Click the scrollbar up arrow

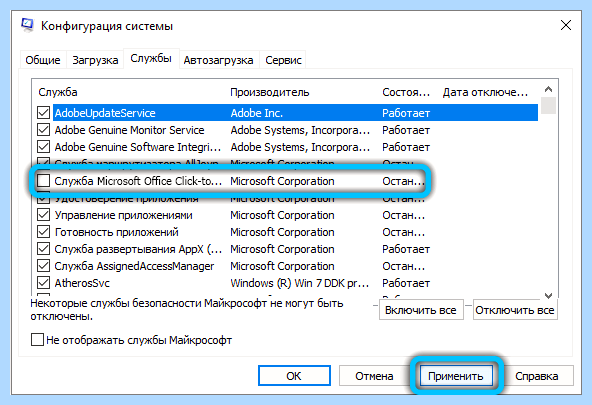(x=549, y=89)
